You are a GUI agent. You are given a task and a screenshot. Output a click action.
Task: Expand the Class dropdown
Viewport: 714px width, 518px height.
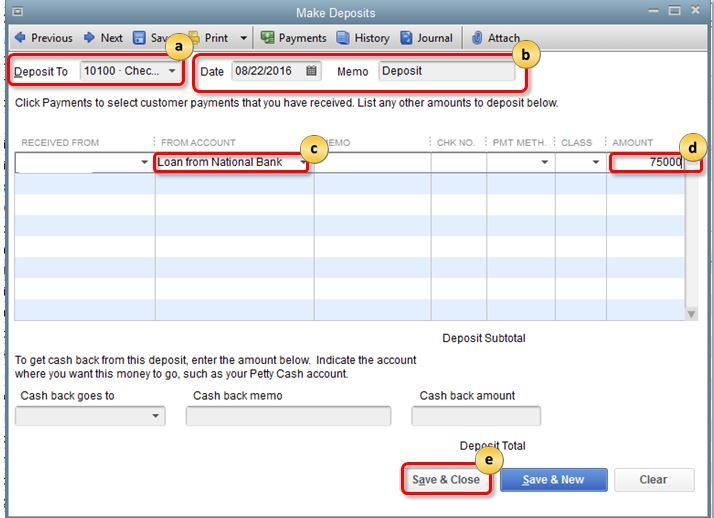pyautogui.click(x=595, y=162)
